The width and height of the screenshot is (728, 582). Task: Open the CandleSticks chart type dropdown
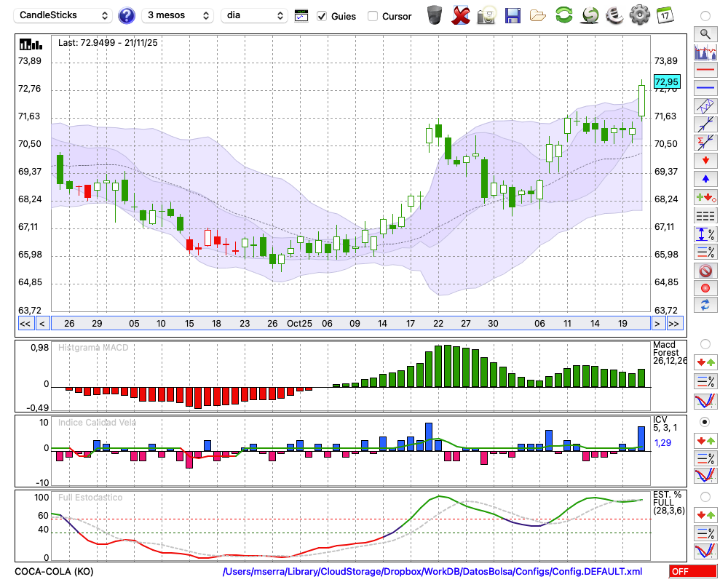(x=64, y=15)
